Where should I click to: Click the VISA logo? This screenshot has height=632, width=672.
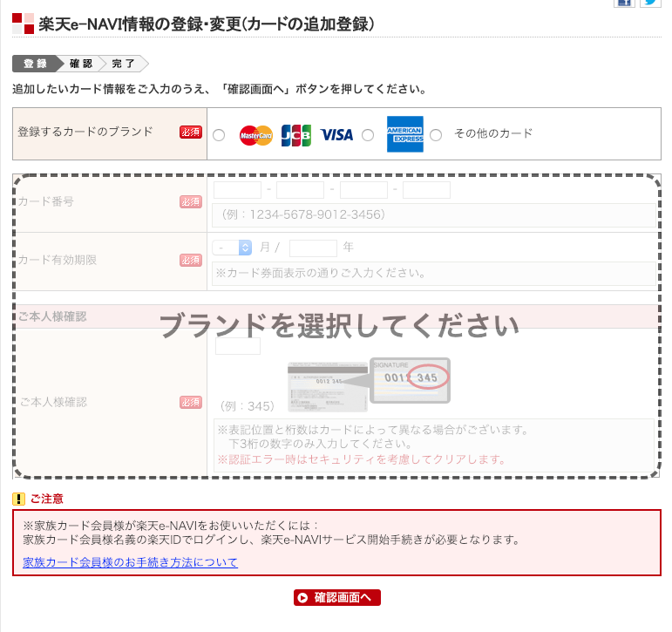pos(336,135)
